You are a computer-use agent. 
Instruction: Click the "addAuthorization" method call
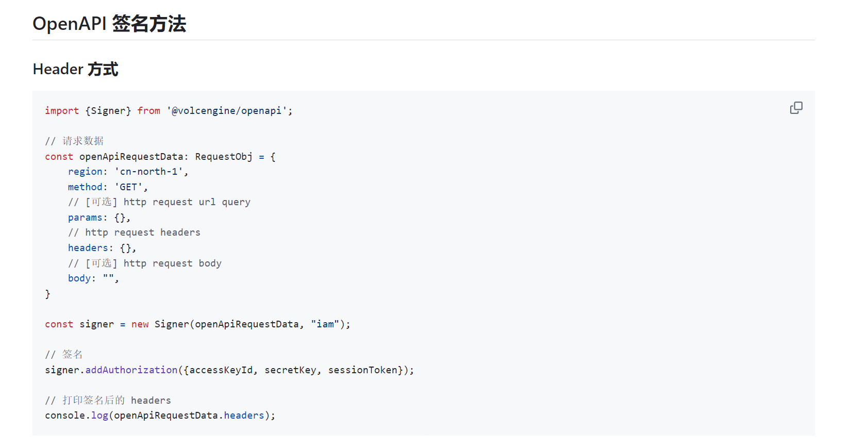131,370
